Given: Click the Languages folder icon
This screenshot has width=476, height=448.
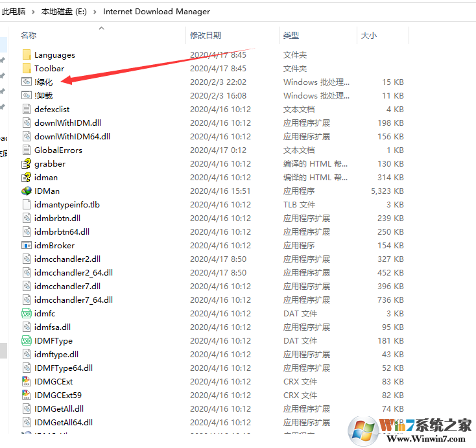Looking at the screenshot, I should pyautogui.click(x=27, y=55).
